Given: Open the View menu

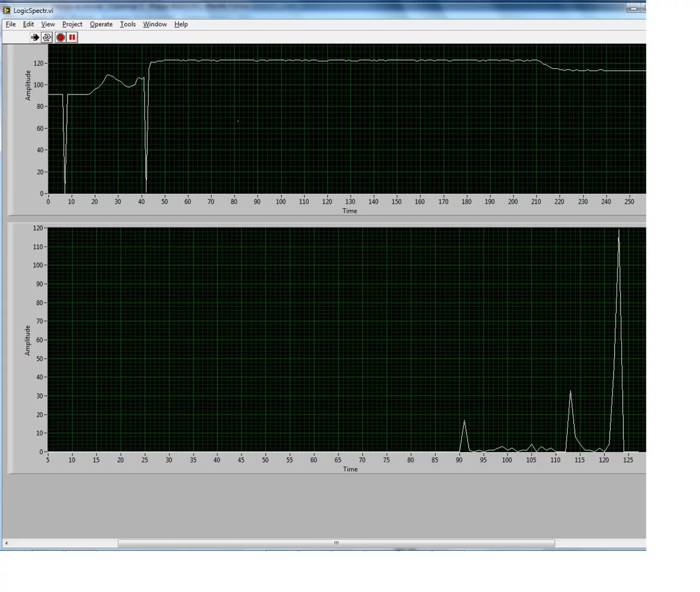Looking at the screenshot, I should pyautogui.click(x=48, y=24).
